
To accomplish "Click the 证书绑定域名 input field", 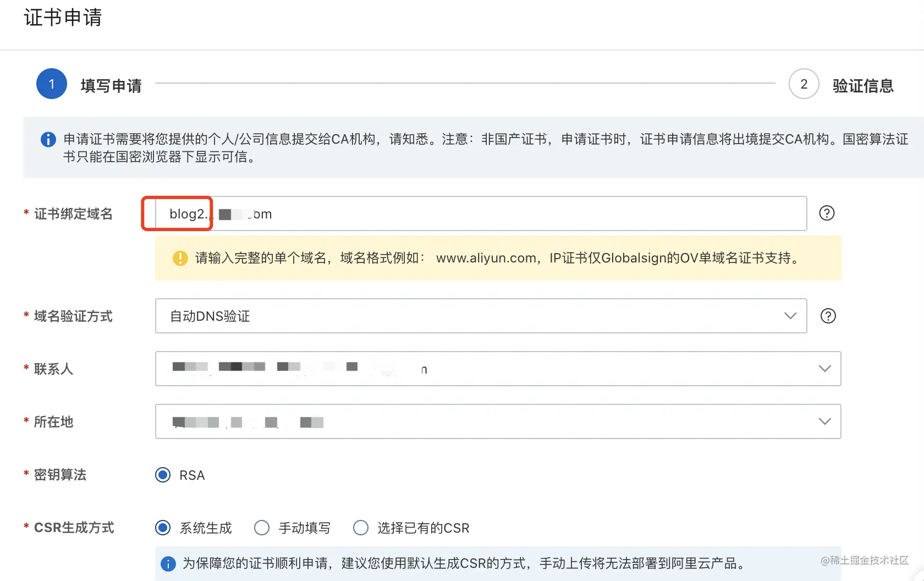I will (481, 213).
